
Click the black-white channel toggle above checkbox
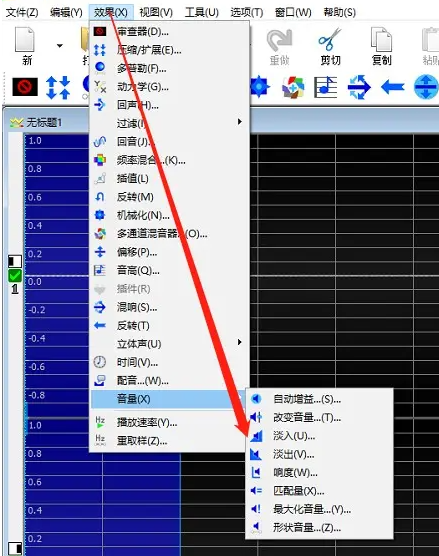point(15,261)
